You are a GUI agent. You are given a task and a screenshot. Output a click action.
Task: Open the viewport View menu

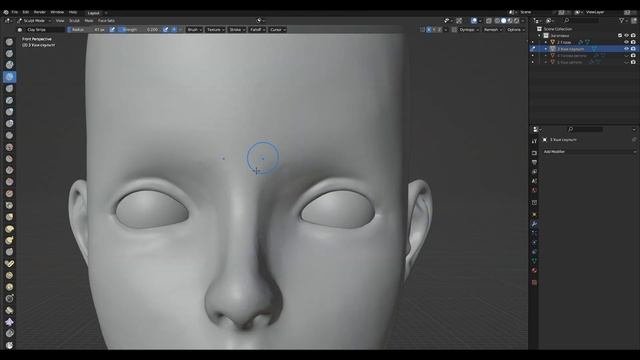tap(60, 20)
